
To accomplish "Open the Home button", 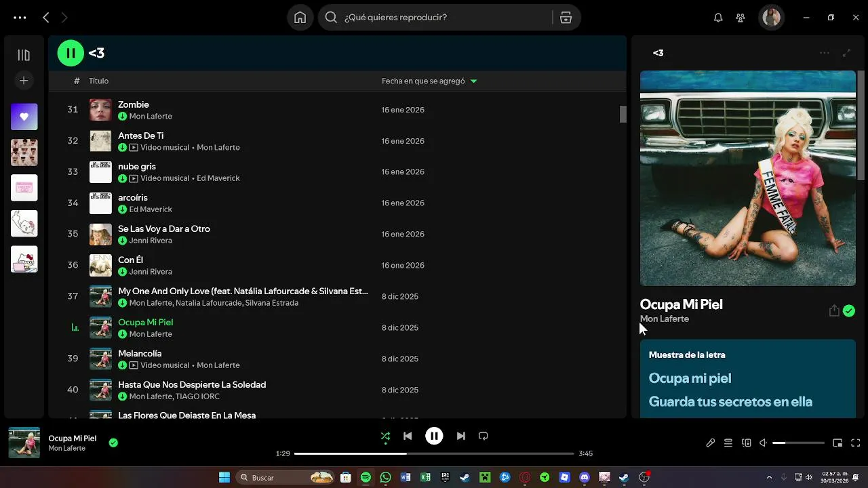I will [x=300, y=18].
